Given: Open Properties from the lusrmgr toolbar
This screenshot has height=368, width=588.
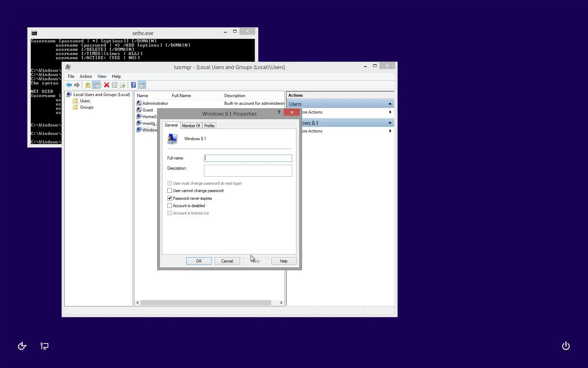Looking at the screenshot, I should [x=114, y=85].
